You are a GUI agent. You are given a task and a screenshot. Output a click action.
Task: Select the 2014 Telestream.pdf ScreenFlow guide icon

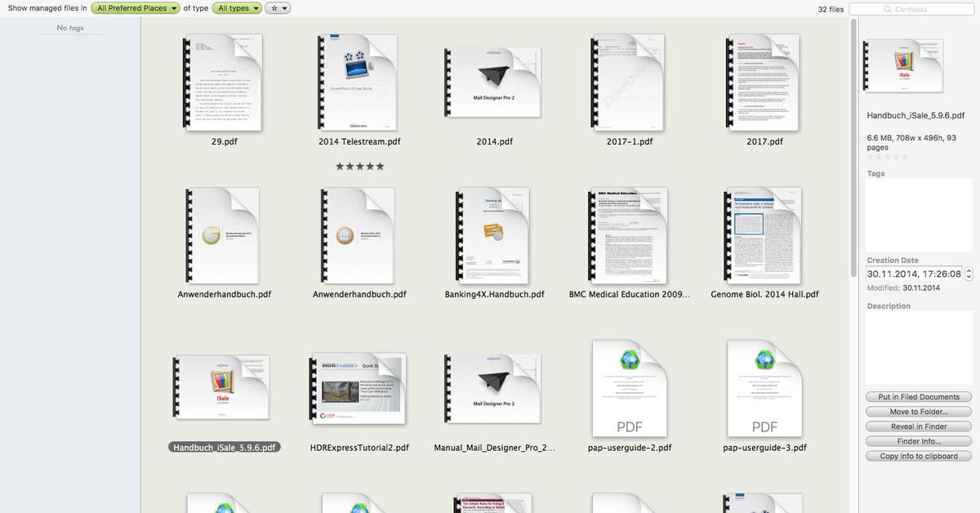tap(359, 83)
